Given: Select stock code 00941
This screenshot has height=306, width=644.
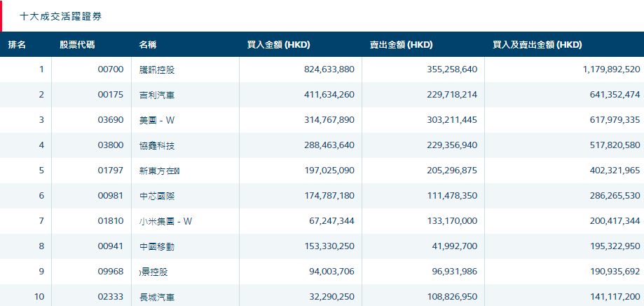Looking at the screenshot, I should click(x=111, y=246).
